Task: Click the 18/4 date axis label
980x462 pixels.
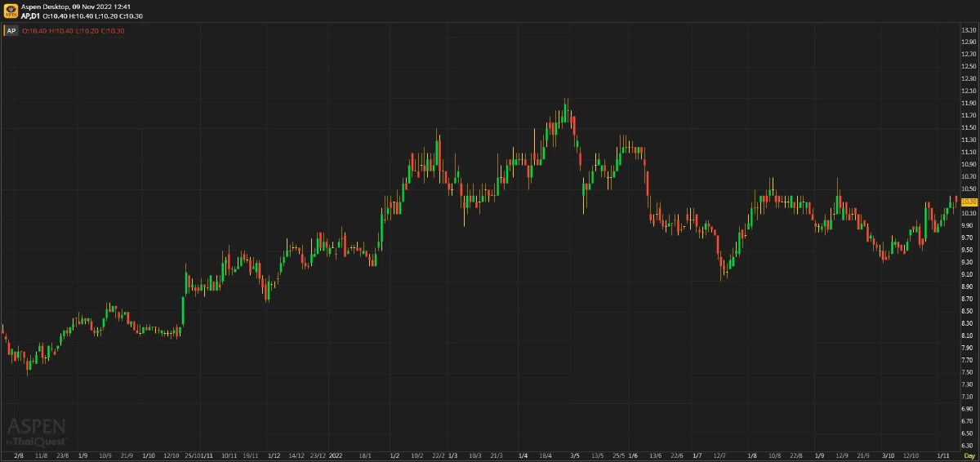Action: [x=546, y=455]
